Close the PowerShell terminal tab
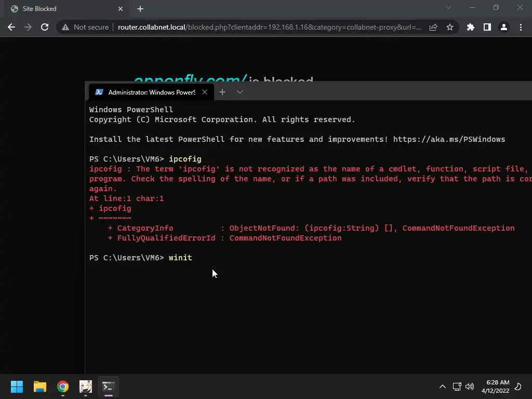The image size is (532, 399). (x=205, y=92)
